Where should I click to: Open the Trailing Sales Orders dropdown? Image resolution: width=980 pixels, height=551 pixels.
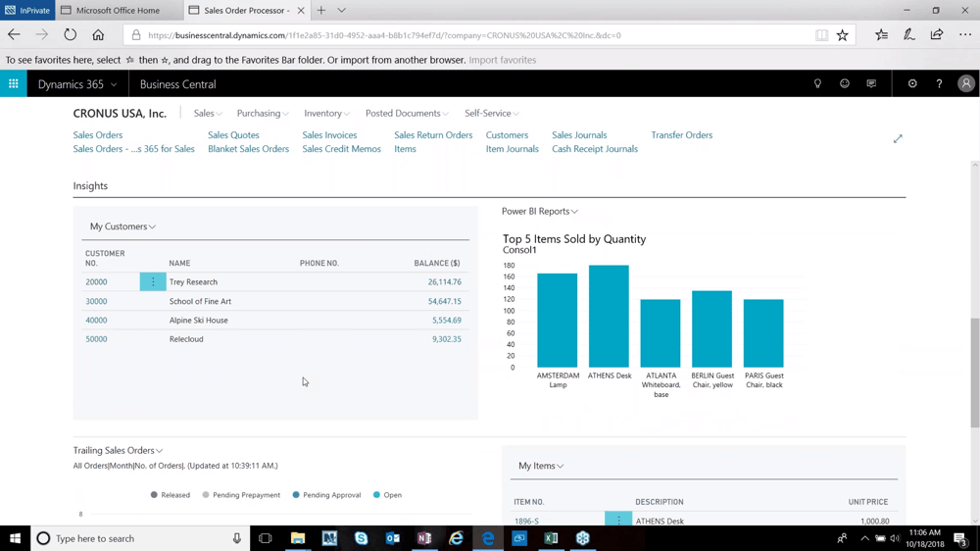(x=119, y=450)
